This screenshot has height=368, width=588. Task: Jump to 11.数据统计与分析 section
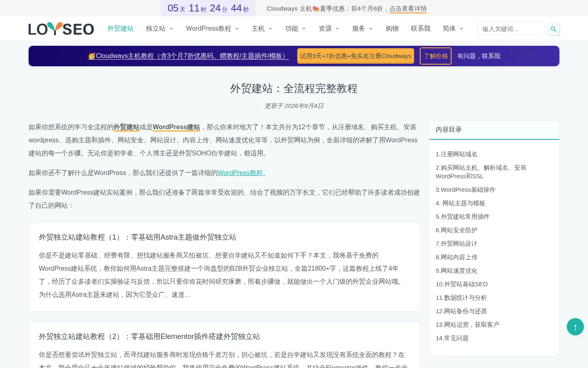point(461,298)
